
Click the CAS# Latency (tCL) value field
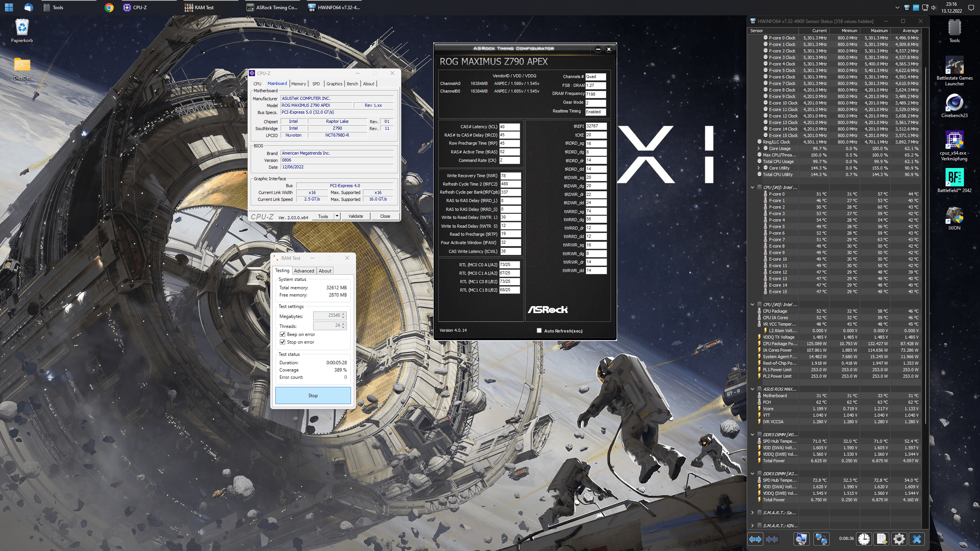(x=509, y=127)
